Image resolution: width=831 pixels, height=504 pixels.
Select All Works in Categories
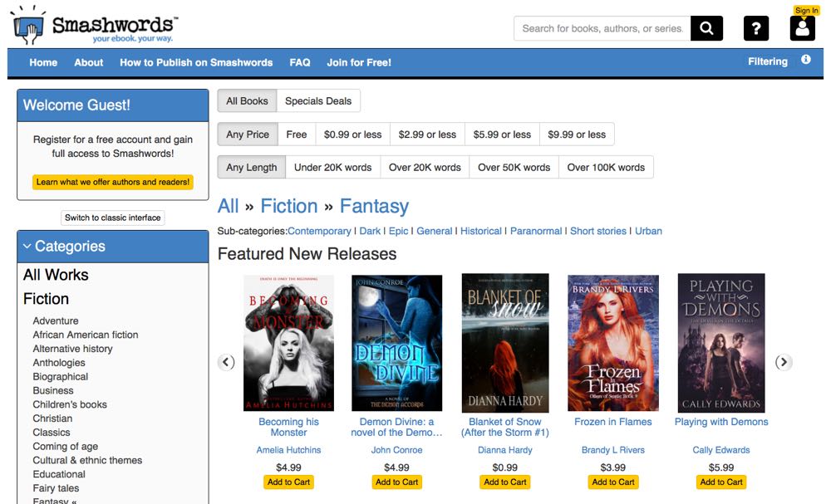click(x=56, y=275)
